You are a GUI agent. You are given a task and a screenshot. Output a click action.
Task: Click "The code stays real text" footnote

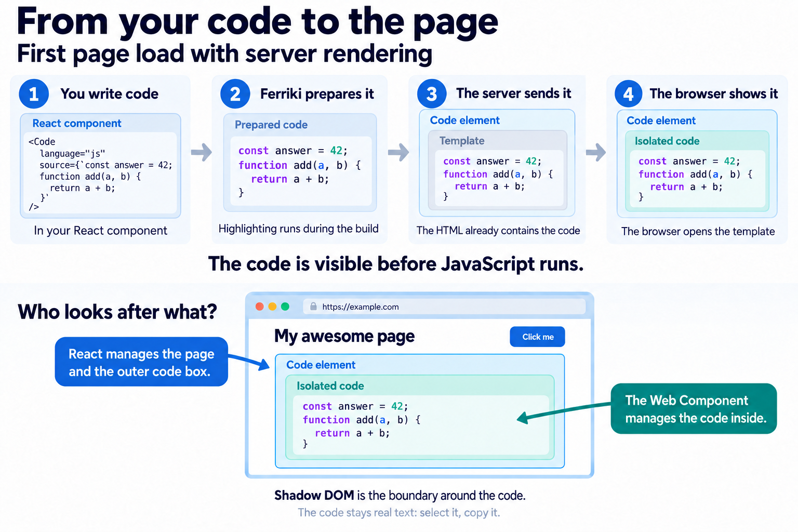(398, 513)
